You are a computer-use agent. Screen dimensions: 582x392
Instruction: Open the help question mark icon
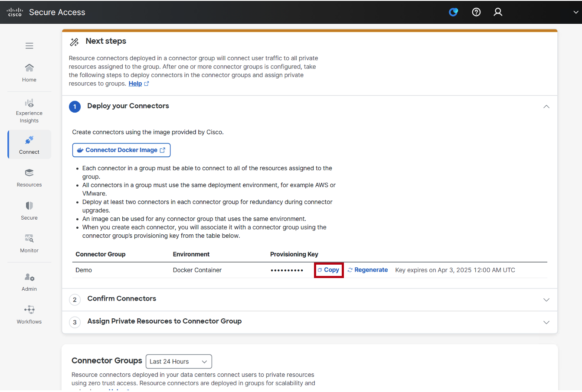(x=476, y=12)
